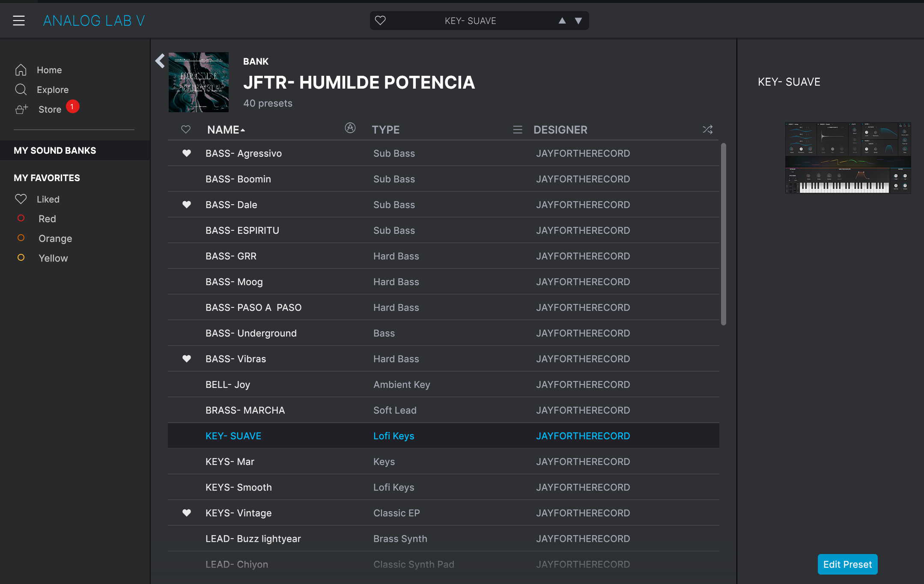Viewport: 924px width, 584px height.
Task: Click Brass Synth type of Buzz lightyear
Action: pyautogui.click(x=400, y=539)
